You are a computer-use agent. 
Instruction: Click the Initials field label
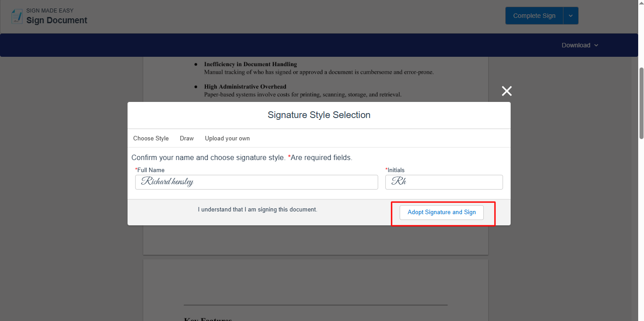click(x=396, y=170)
